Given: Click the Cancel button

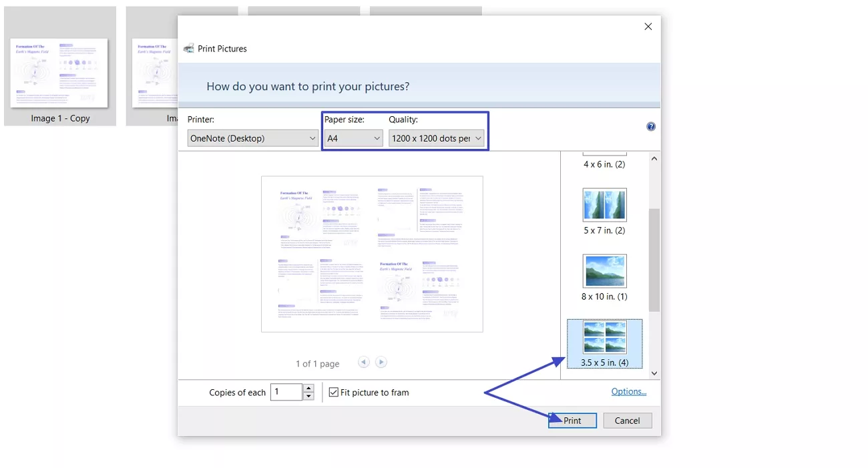Looking at the screenshot, I should click(627, 420).
